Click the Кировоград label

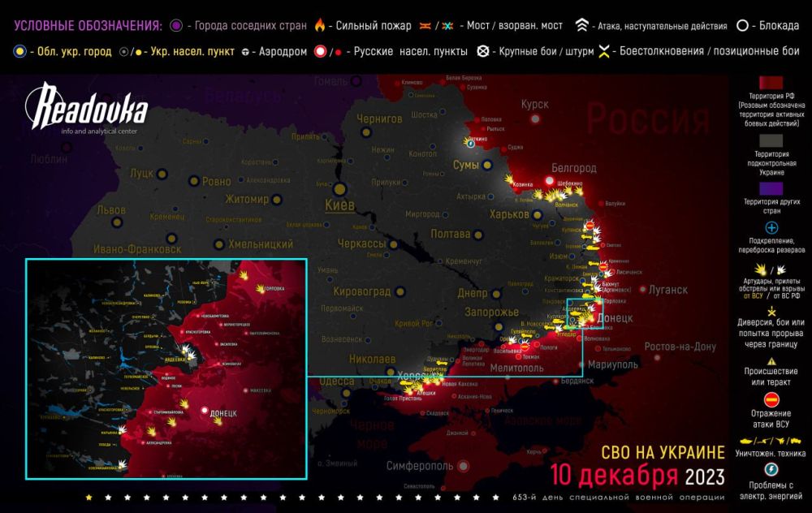coord(362,291)
